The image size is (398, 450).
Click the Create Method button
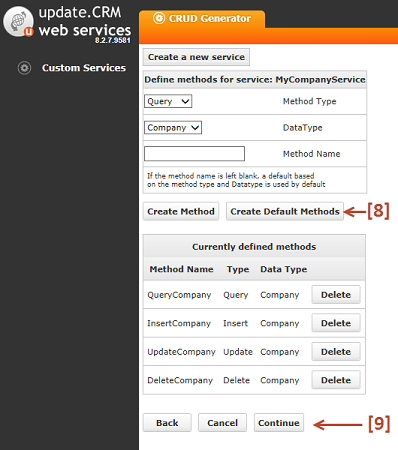click(181, 211)
